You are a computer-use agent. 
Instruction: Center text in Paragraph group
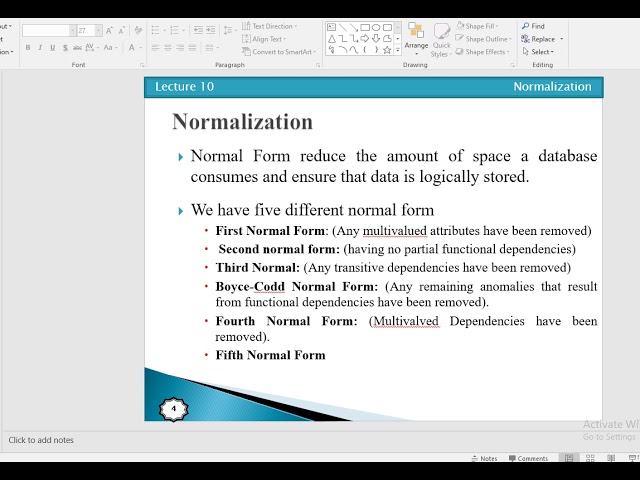(168, 48)
